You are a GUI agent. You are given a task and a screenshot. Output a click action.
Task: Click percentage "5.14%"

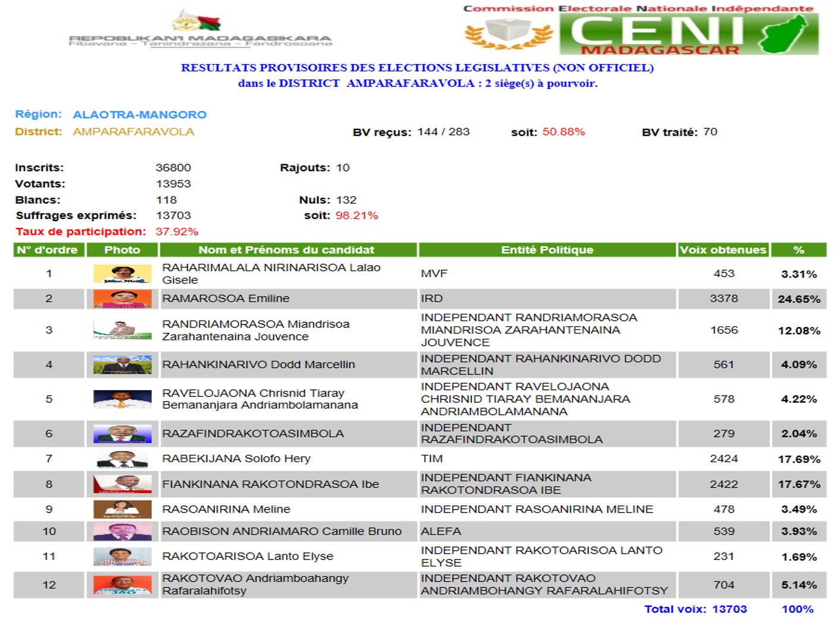coord(799,585)
